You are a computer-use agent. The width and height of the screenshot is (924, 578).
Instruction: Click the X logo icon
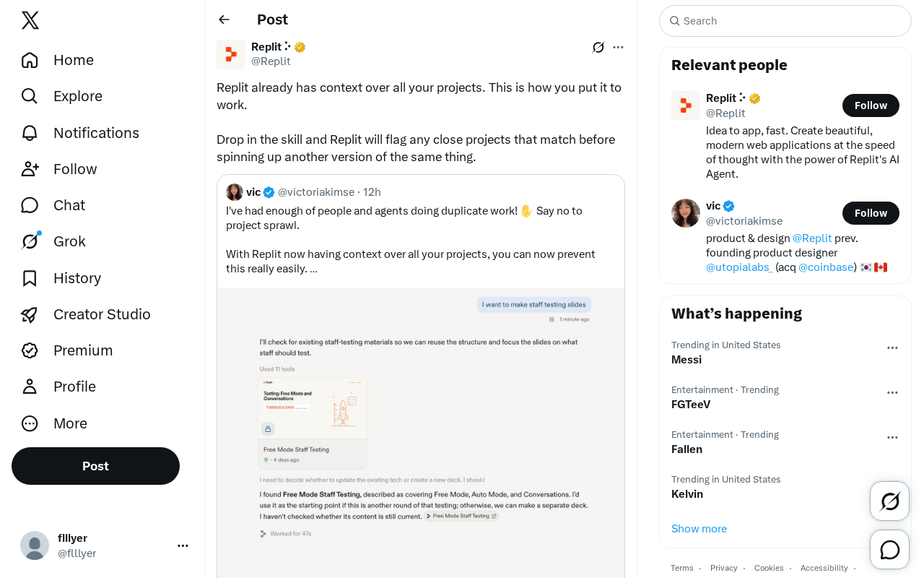coord(30,20)
